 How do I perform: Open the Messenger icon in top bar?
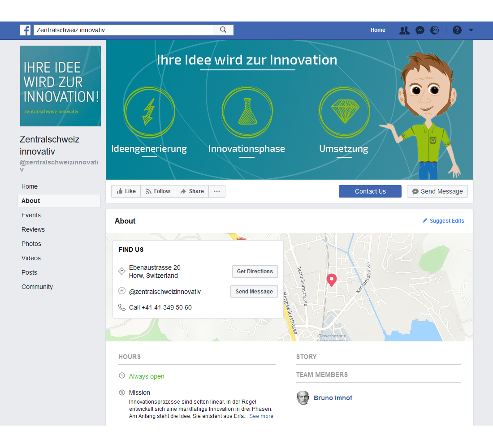click(x=420, y=30)
